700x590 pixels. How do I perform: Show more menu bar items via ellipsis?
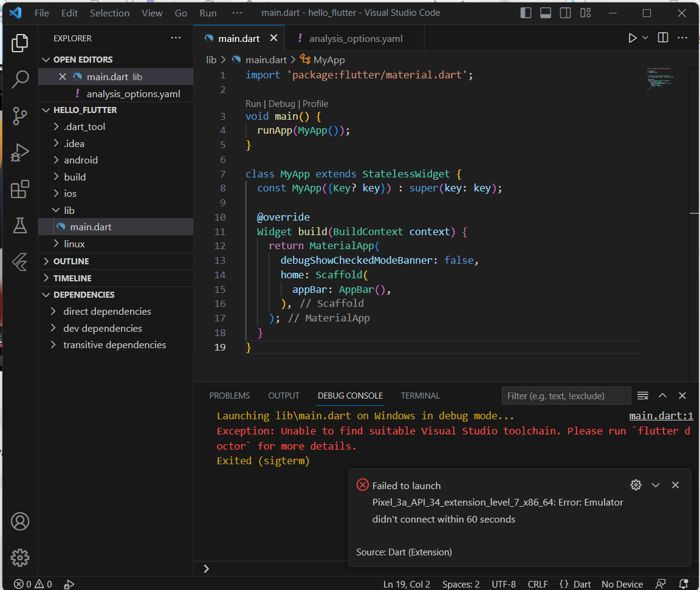tap(237, 13)
